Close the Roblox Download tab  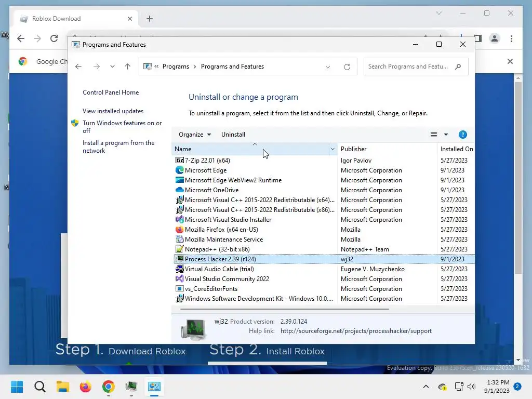(x=129, y=19)
